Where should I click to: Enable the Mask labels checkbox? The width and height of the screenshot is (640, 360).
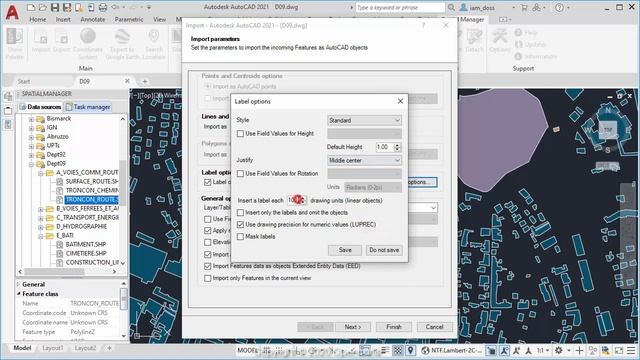coord(240,236)
